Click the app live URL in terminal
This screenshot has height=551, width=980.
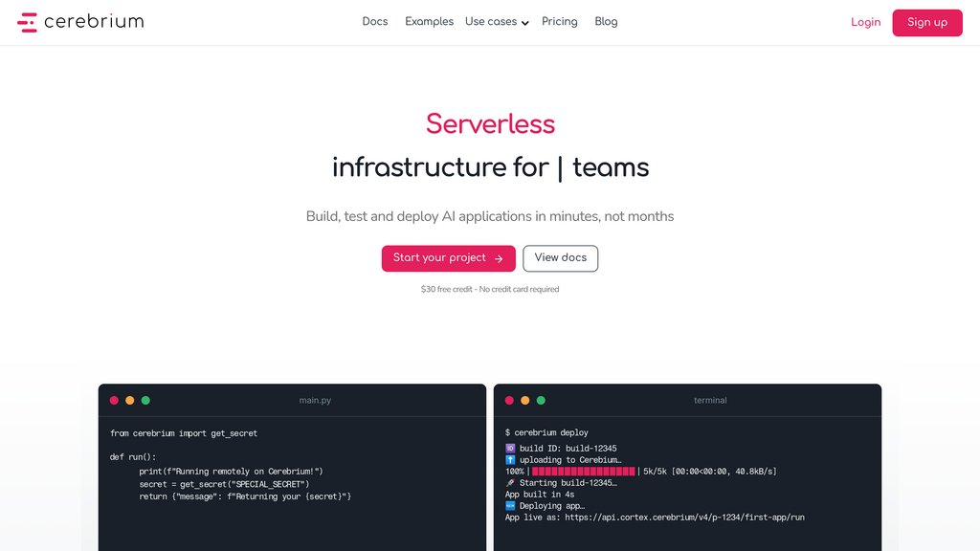tap(685, 518)
